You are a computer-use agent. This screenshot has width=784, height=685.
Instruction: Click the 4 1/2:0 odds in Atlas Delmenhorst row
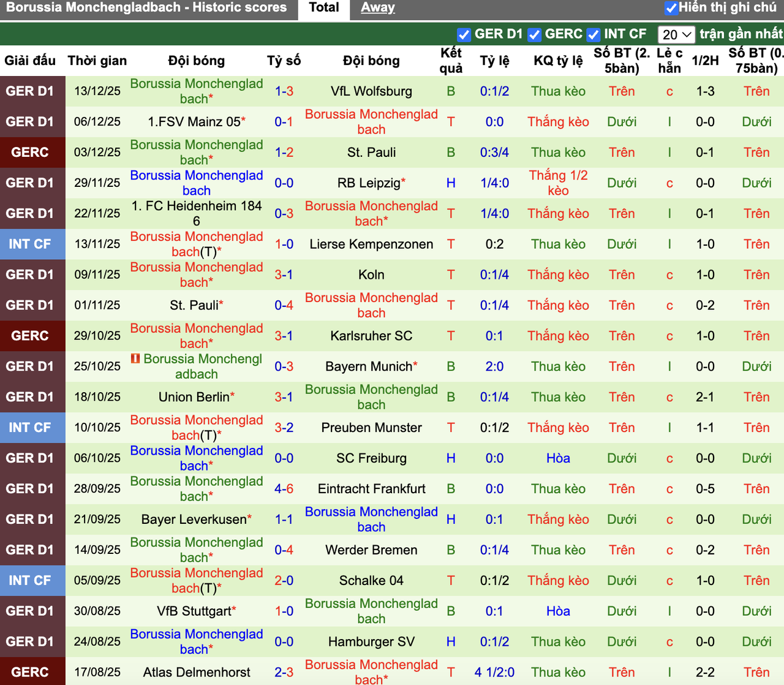click(494, 673)
